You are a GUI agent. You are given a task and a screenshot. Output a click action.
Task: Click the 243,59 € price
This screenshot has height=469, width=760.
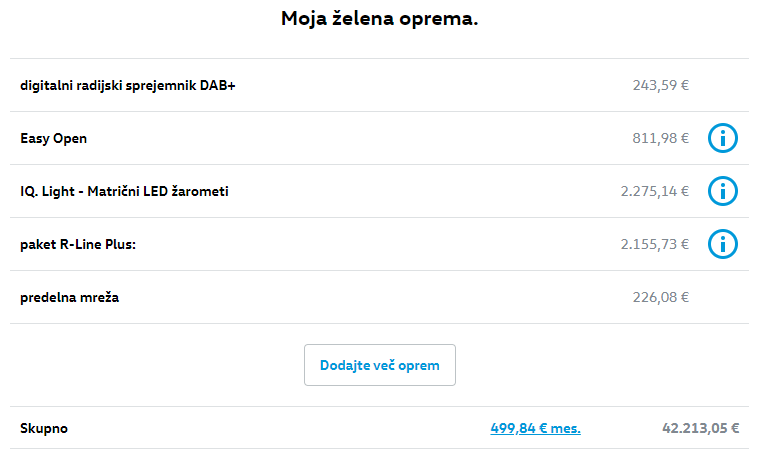pyautogui.click(x=661, y=85)
